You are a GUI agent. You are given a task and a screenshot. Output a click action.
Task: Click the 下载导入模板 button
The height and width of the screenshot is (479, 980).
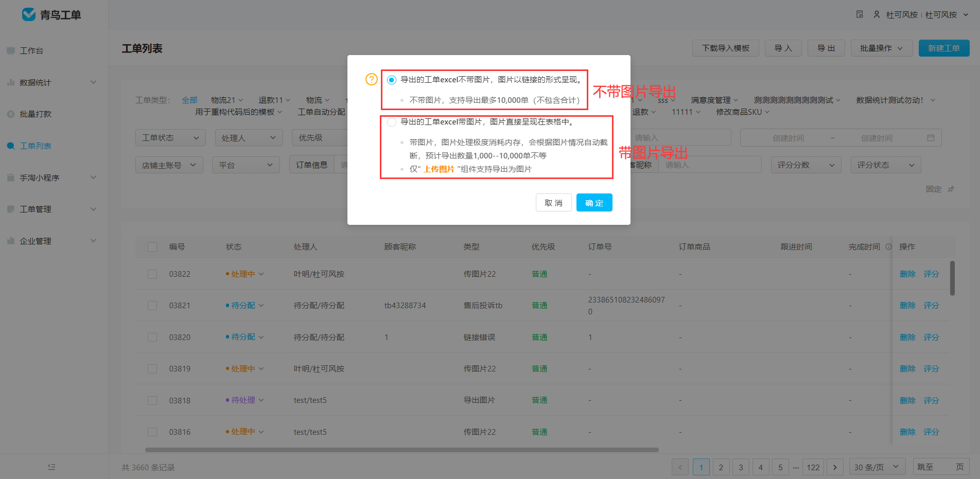point(726,48)
